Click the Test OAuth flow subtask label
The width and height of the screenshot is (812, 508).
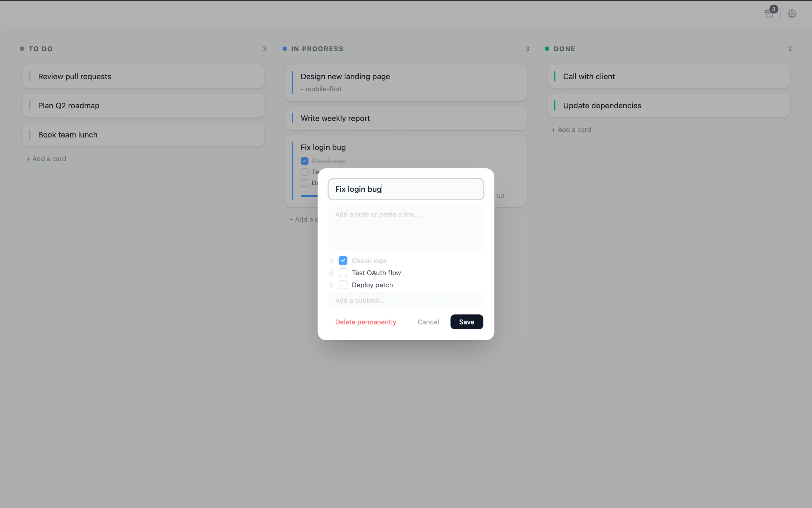376,273
